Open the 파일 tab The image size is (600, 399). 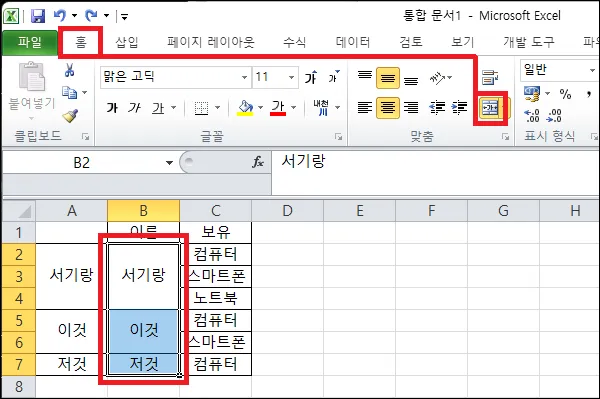[x=29, y=42]
